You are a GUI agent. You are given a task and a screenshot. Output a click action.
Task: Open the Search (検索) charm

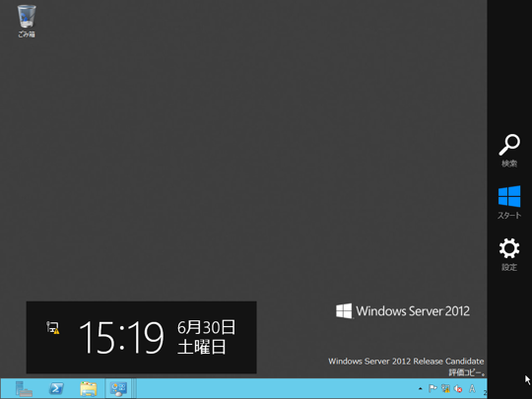tap(509, 151)
